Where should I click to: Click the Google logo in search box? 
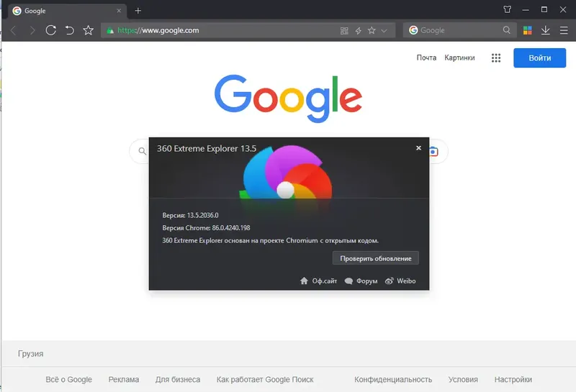(413, 30)
